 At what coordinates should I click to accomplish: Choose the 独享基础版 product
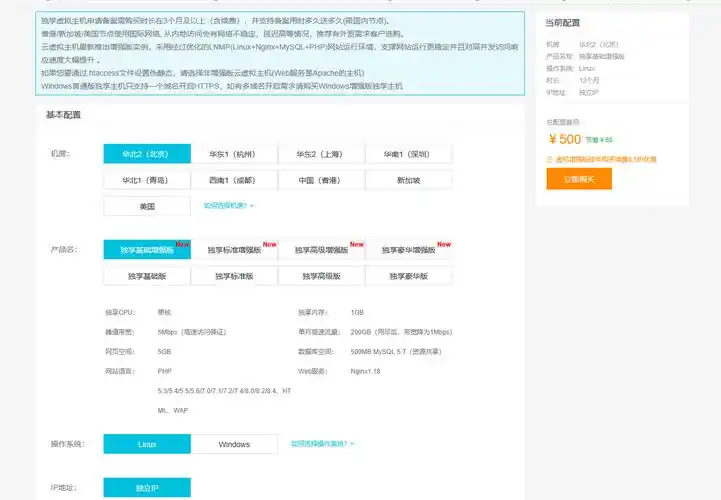[147, 276]
